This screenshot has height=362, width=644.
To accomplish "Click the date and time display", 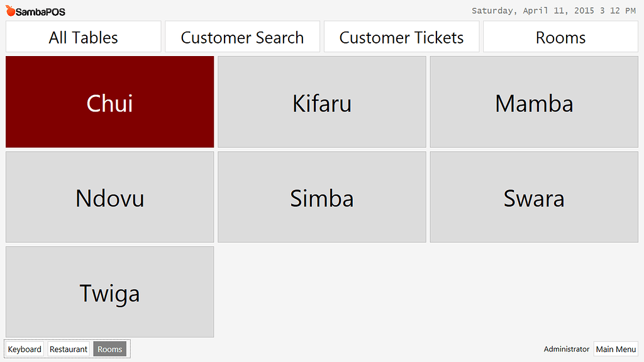I will pos(553,11).
